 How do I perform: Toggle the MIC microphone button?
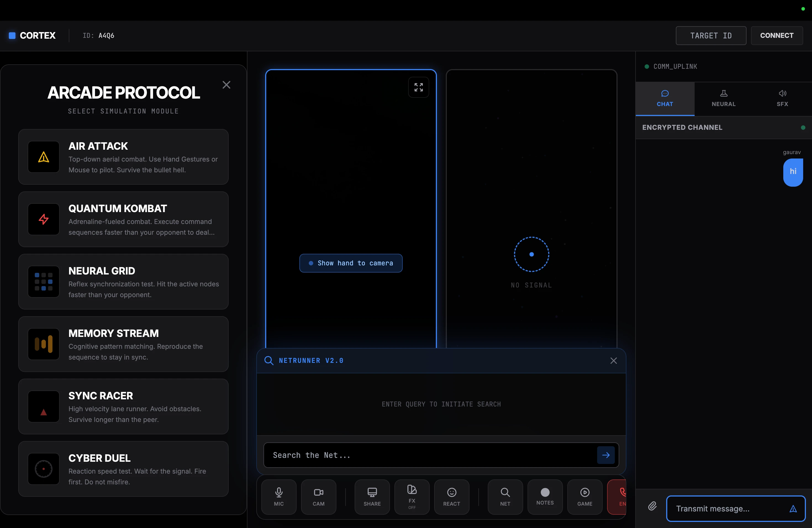279,497
